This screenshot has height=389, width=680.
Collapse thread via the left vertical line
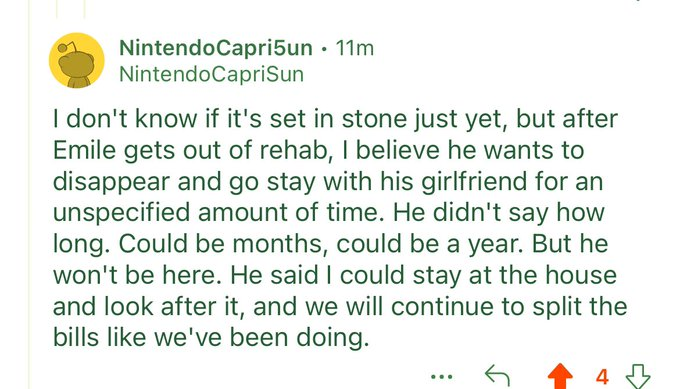[x=29, y=194]
